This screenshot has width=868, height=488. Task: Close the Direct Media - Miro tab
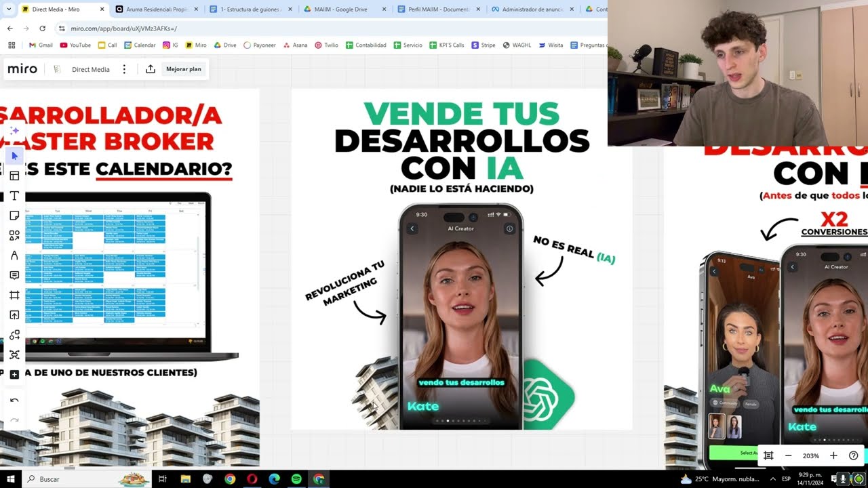(x=102, y=9)
